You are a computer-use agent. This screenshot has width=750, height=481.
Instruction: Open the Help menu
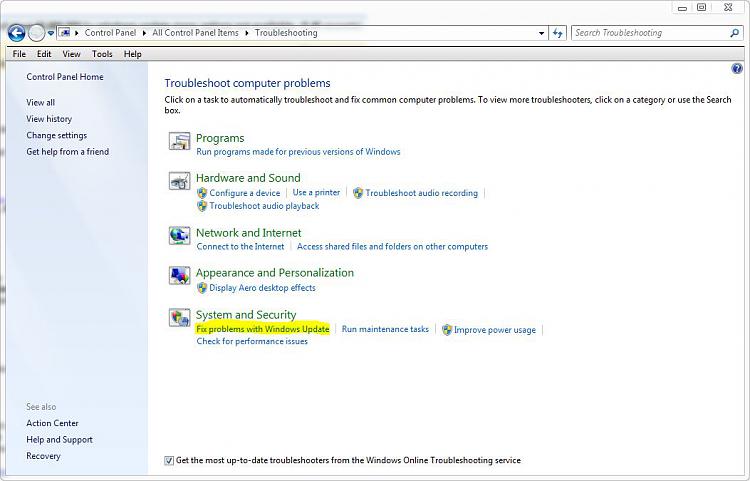click(132, 54)
